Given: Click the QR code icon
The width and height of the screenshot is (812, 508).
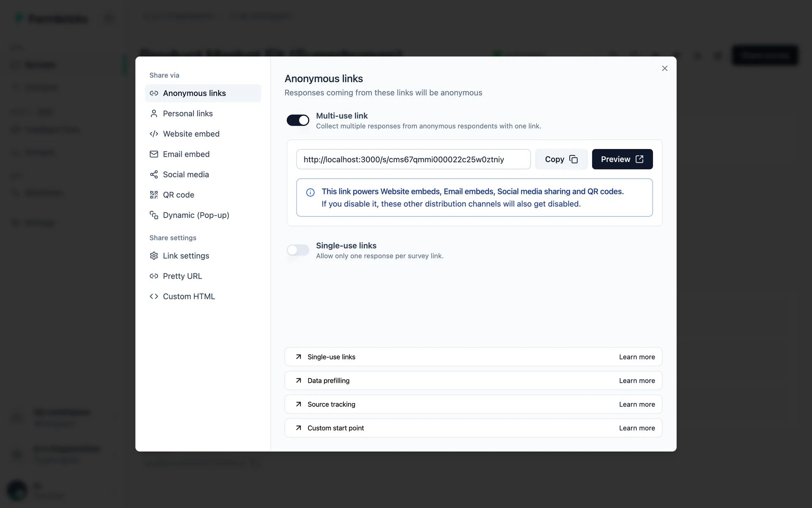Looking at the screenshot, I should pos(154,195).
